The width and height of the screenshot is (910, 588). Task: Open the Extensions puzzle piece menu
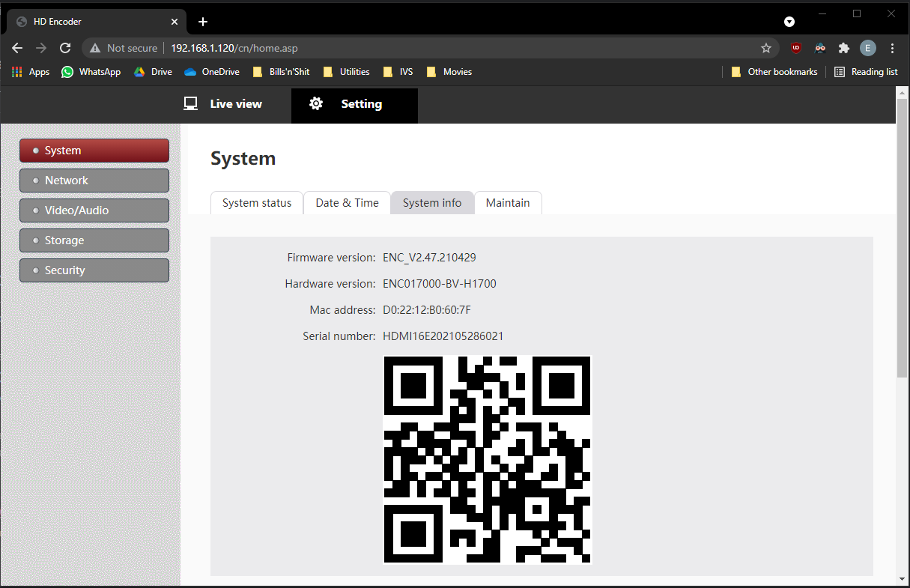coord(844,48)
